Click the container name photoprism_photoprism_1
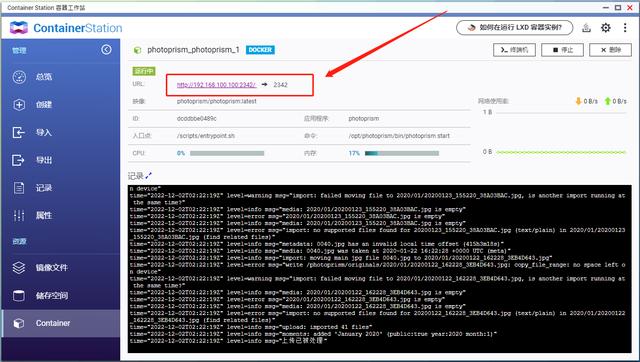This screenshot has height=362, width=640. [193, 50]
